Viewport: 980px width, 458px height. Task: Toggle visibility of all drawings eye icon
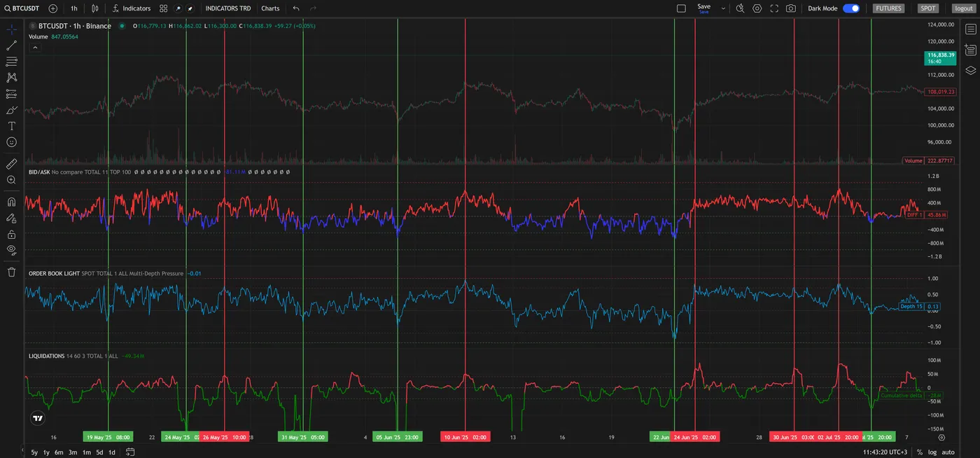11,249
